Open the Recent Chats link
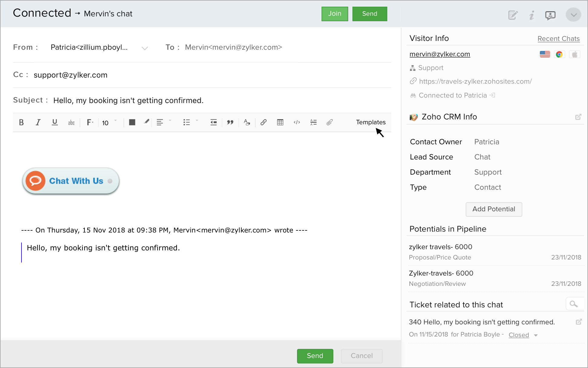This screenshot has width=588, height=368. coord(558,39)
